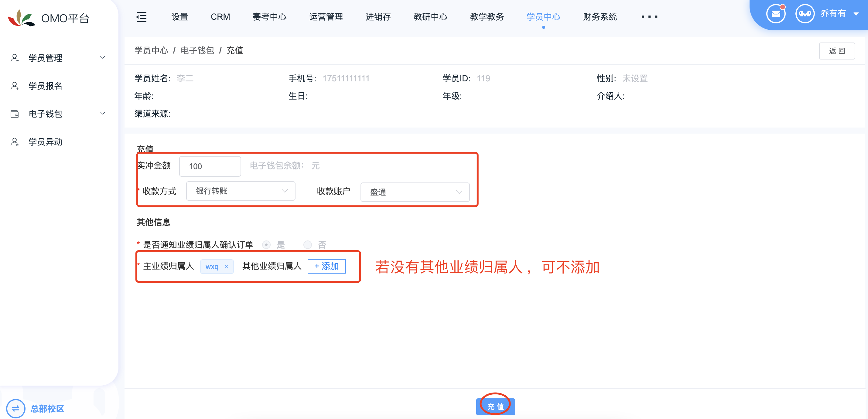868x419 pixels.
Task: Switch to 教学教务 menu
Action: 487,16
